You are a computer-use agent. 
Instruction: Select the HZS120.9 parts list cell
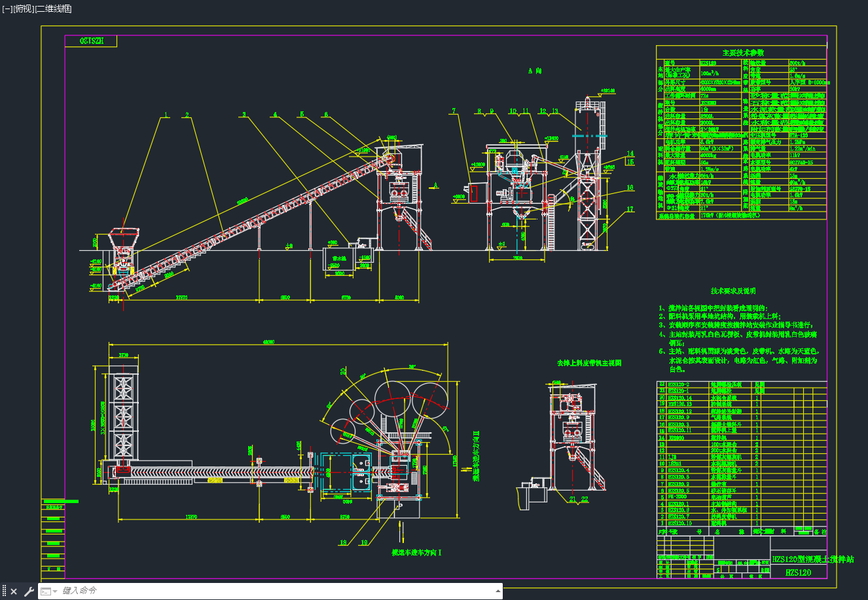pyautogui.click(x=679, y=418)
